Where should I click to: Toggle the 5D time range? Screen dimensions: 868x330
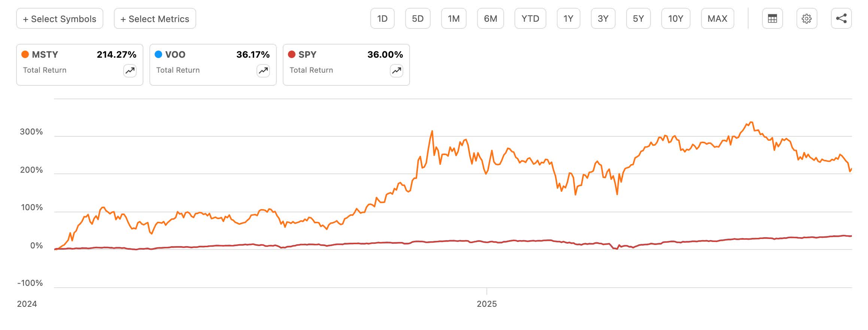418,18
